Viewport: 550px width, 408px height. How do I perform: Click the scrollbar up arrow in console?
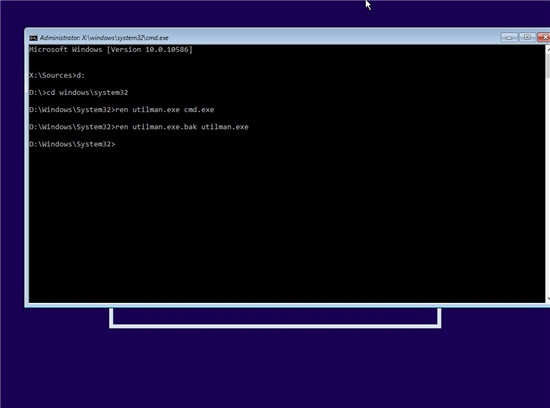548,49
